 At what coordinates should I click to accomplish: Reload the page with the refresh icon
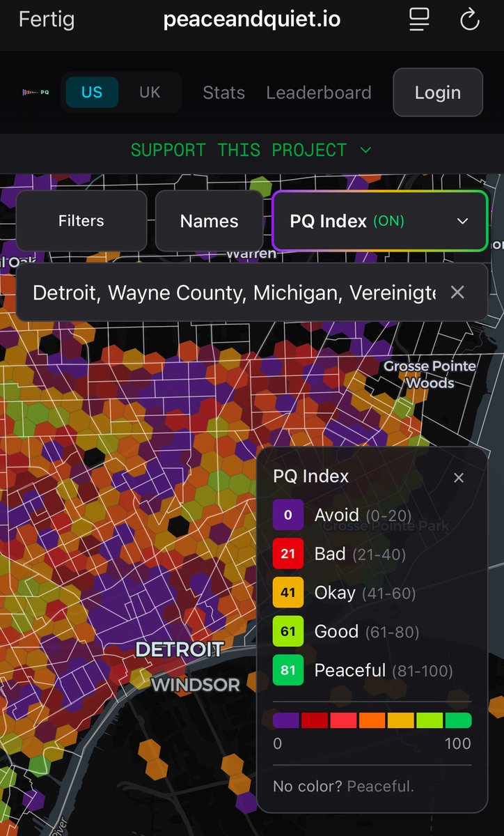tap(470, 20)
